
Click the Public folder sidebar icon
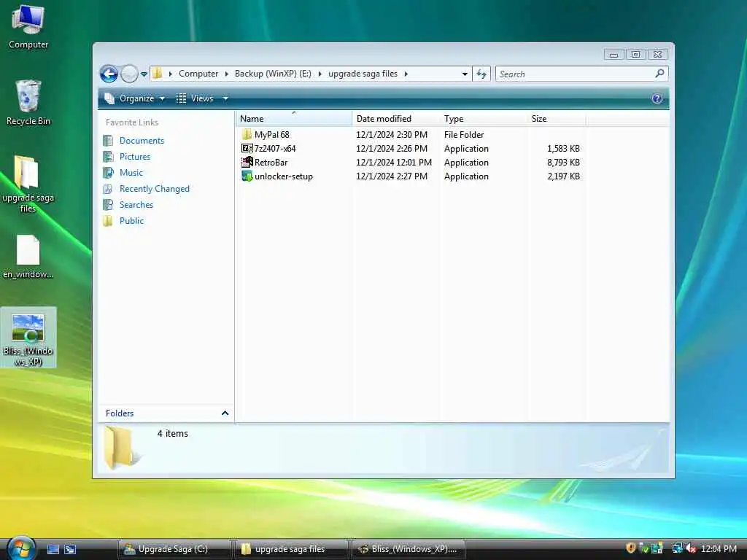tap(108, 220)
